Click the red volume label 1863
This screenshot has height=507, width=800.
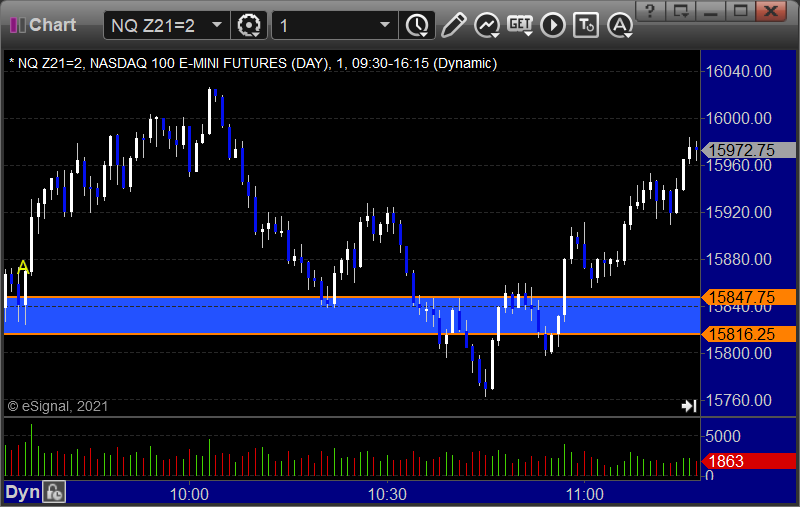749,461
